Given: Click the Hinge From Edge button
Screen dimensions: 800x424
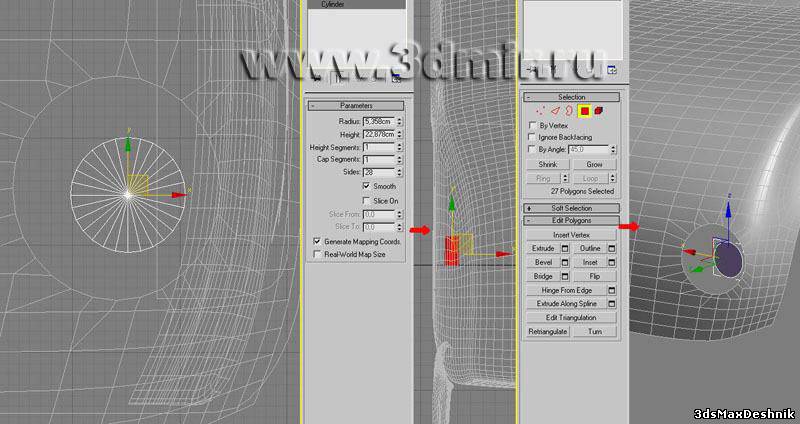Looking at the screenshot, I should click(x=567, y=290).
